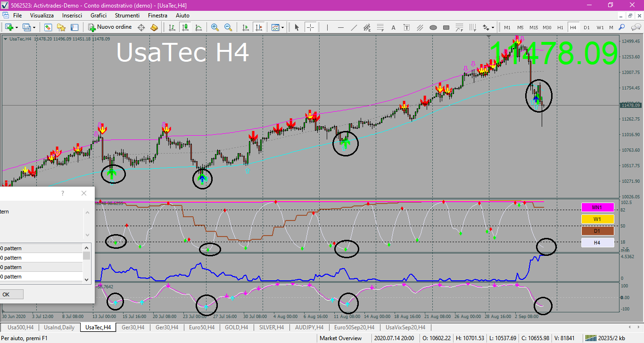Switch timeframe to D1 in toolbar

pyautogui.click(x=586, y=27)
